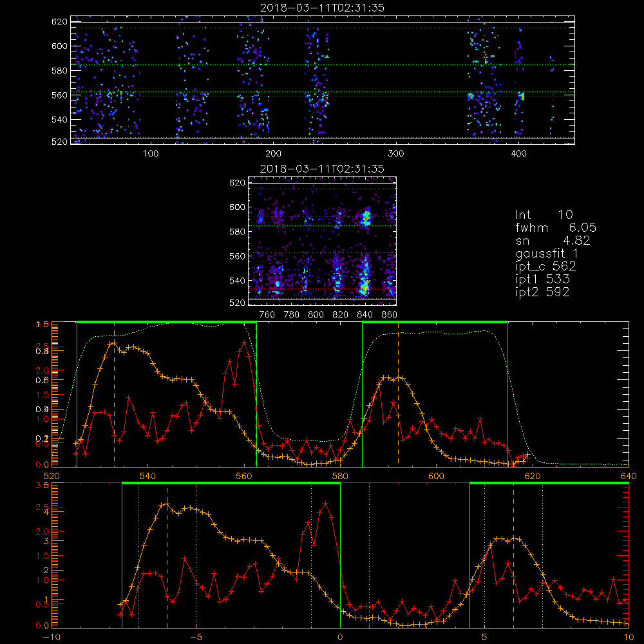644x644 pixels.
Task: Click x-axis label 640 on profile plot
Action: 629,477
